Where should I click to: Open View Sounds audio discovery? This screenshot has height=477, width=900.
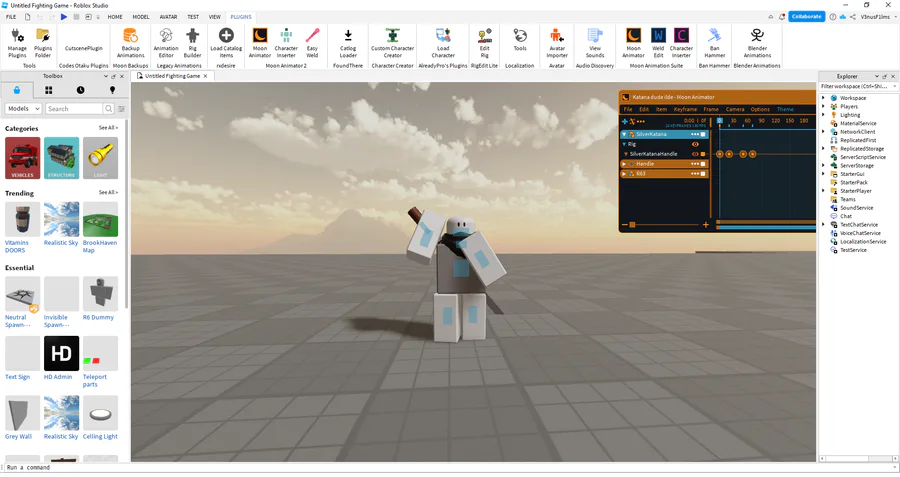(595, 42)
